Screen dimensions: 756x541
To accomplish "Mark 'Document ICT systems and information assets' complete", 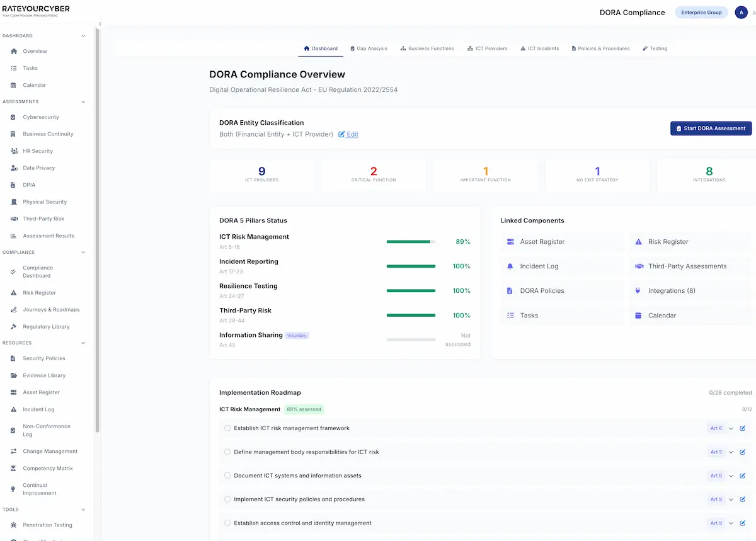I will [227, 476].
